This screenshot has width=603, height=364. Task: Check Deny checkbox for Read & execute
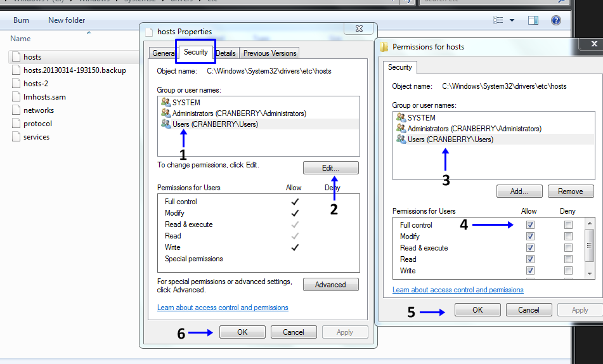pyautogui.click(x=568, y=248)
